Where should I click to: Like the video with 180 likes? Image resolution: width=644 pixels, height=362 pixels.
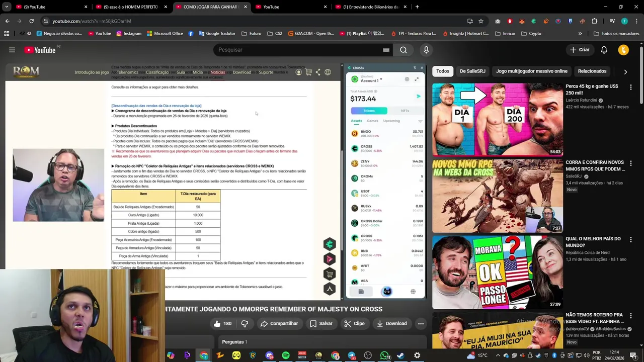point(222,324)
